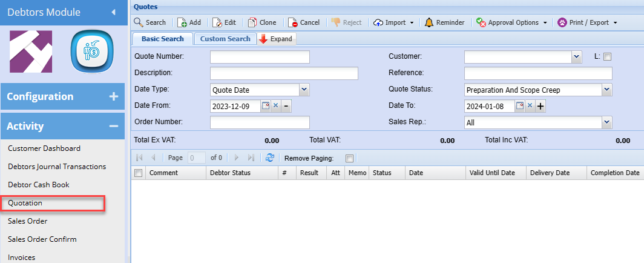Open the Customer Dashboard link
The image size is (644, 263).
44,148
